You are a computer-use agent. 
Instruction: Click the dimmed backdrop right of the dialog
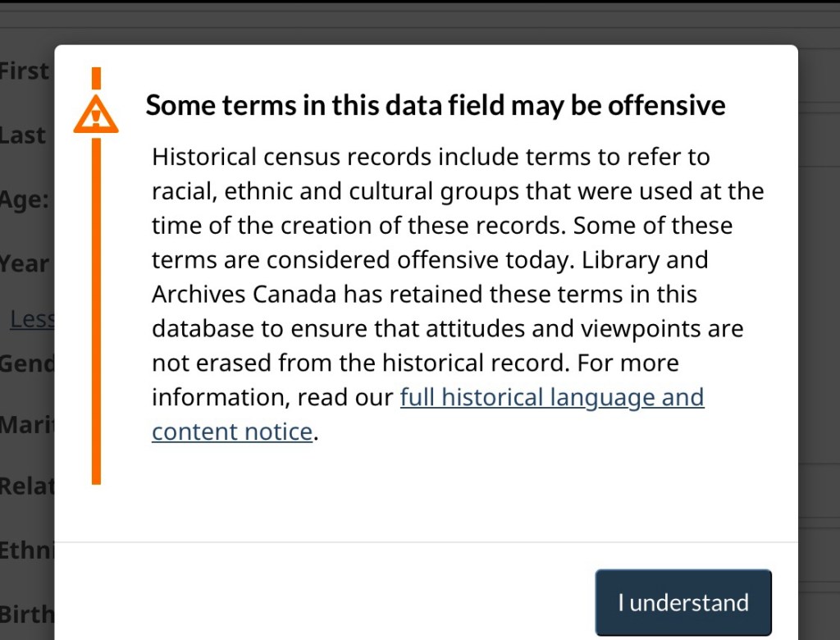pyautogui.click(x=819, y=328)
